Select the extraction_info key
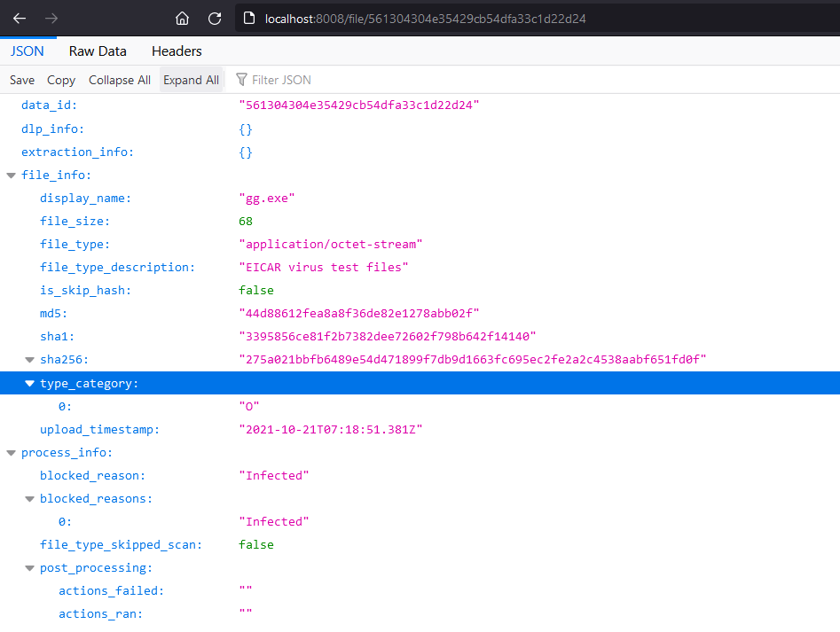Screen dimensions: 840x632 (x=78, y=152)
